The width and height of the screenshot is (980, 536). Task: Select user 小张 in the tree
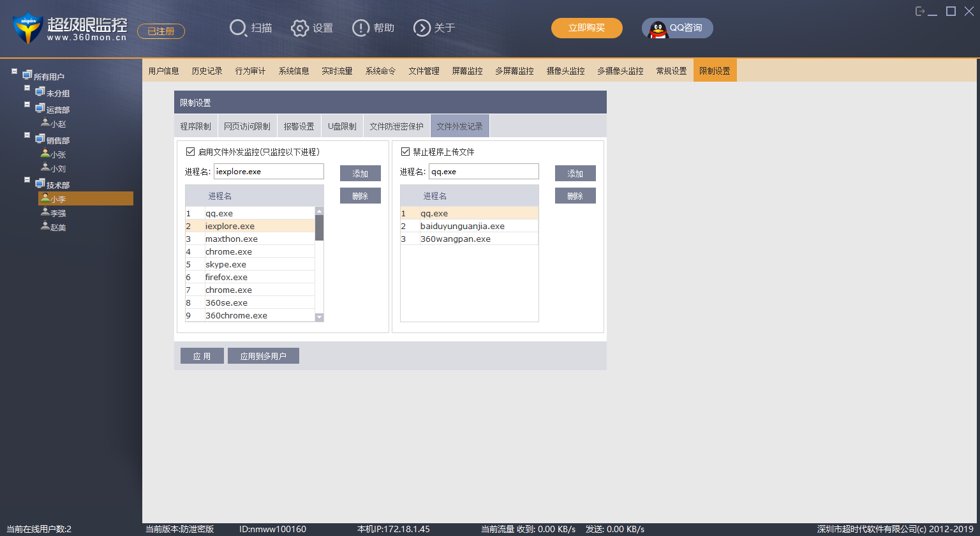(58, 154)
